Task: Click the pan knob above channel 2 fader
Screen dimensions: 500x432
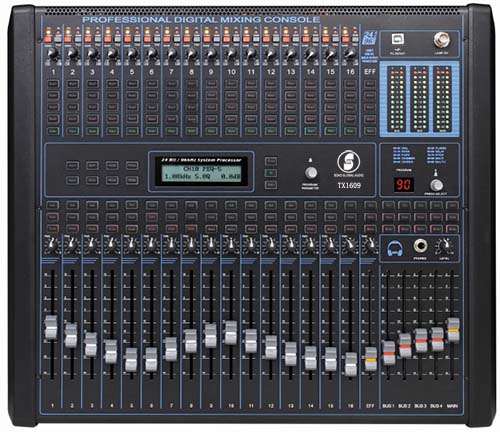Action: [71, 246]
